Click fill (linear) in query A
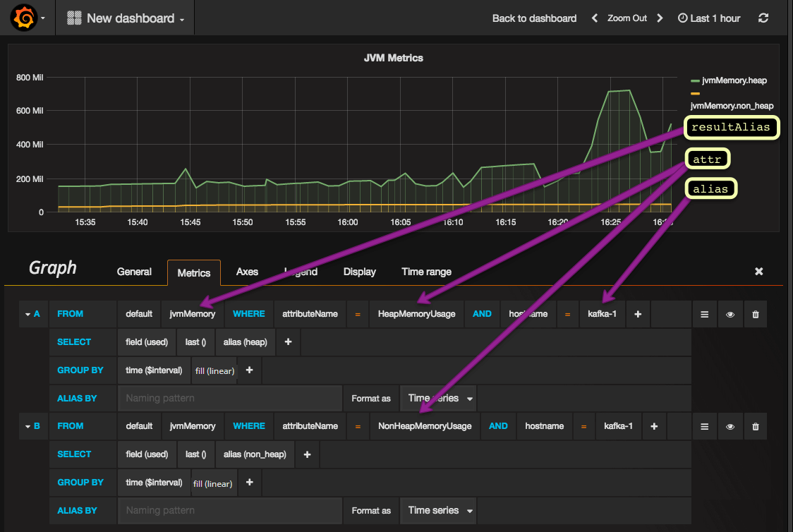The image size is (793, 532). click(215, 370)
